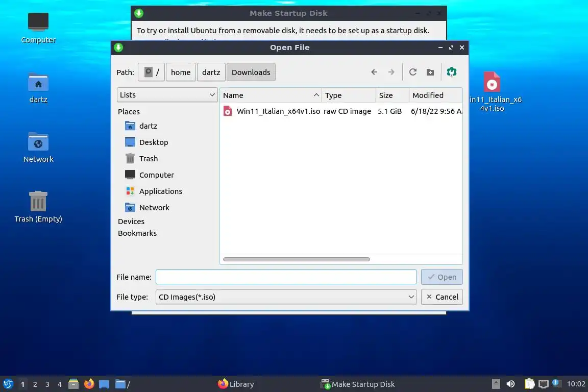Click show desktop taskbar icon
The image size is (588, 392).
[104, 384]
